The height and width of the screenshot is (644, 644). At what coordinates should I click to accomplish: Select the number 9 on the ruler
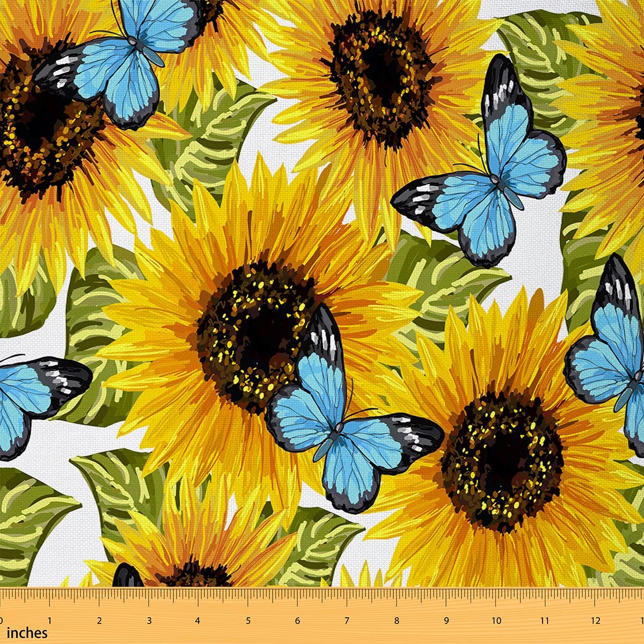click(447, 621)
